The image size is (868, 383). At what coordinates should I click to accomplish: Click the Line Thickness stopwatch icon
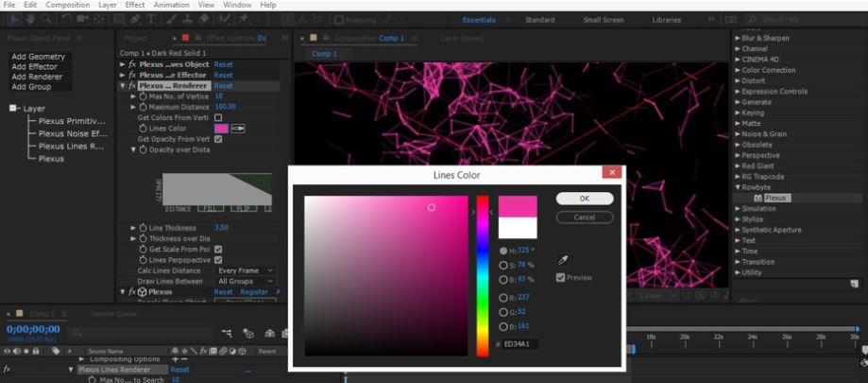pyautogui.click(x=144, y=228)
